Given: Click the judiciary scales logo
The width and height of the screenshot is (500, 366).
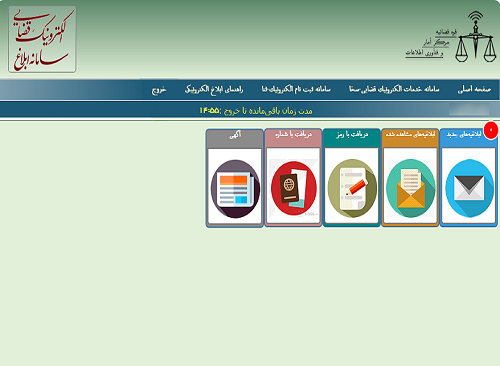Looking at the screenshot, I should (476, 37).
